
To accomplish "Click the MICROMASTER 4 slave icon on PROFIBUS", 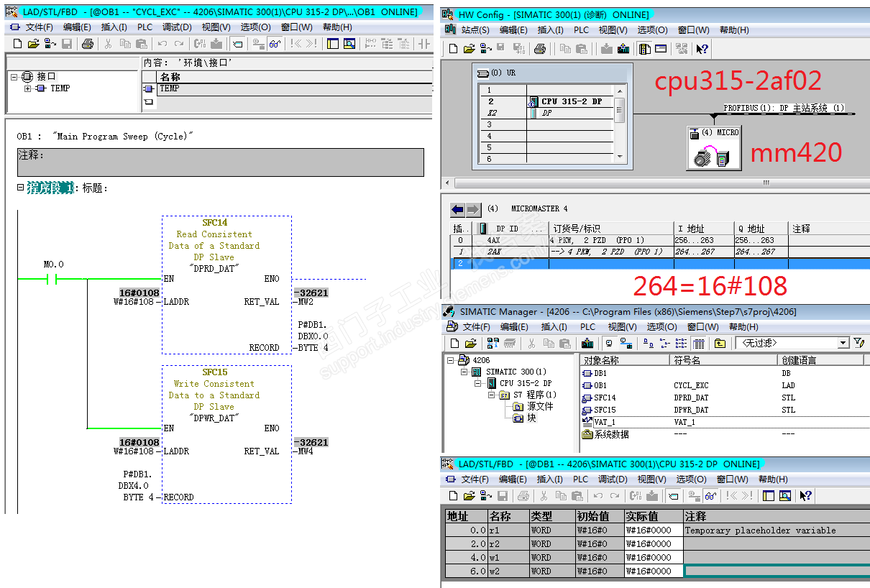I will tap(713, 148).
